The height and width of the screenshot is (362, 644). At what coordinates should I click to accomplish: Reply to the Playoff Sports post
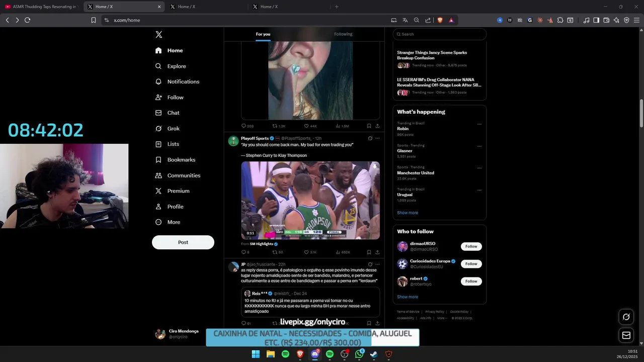coord(246,252)
